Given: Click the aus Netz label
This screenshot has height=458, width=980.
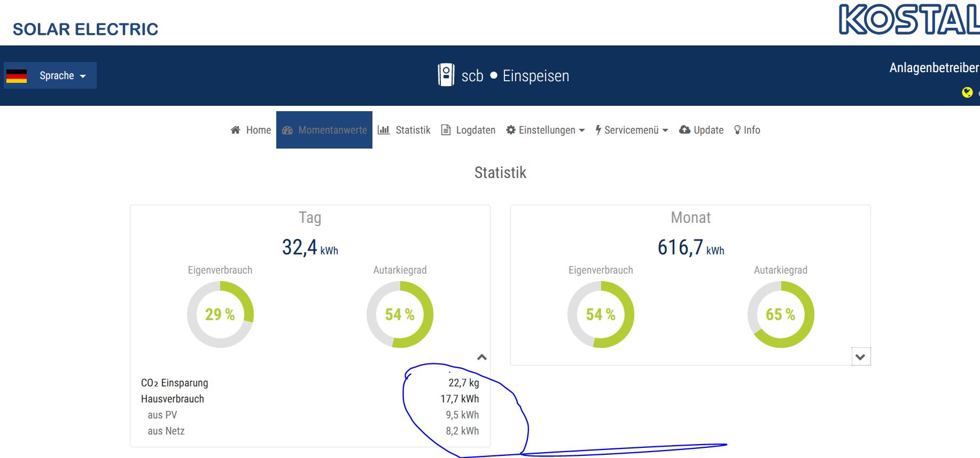Looking at the screenshot, I should (166, 431).
